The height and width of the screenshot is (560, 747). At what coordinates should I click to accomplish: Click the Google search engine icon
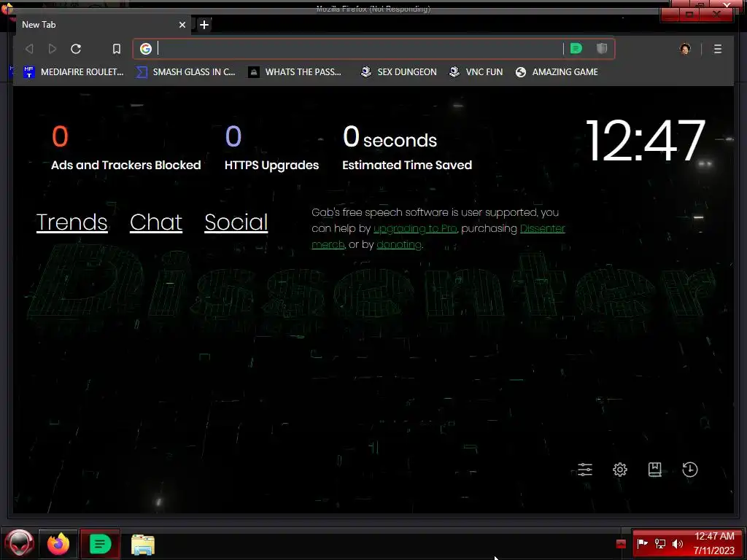[x=146, y=49]
